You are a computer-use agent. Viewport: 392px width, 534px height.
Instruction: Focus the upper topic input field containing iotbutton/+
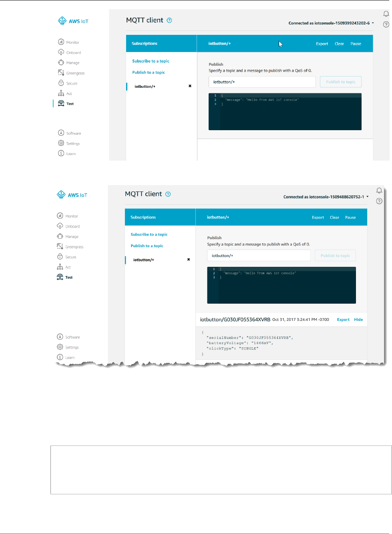[x=262, y=82]
